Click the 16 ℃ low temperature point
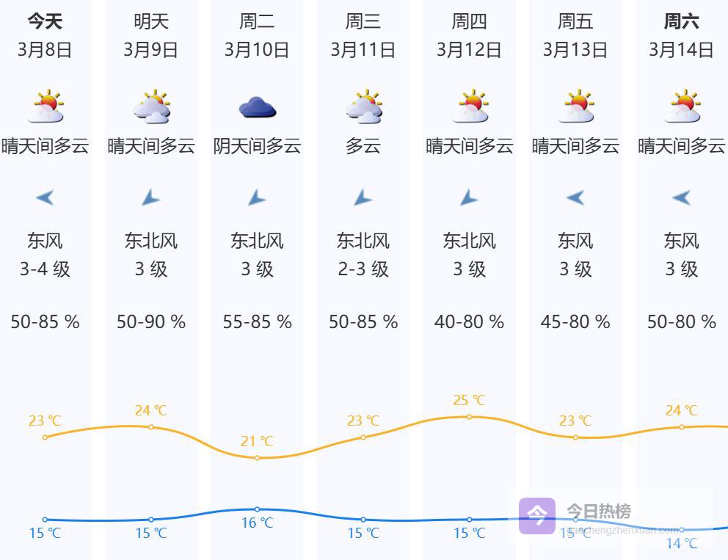 (x=257, y=509)
